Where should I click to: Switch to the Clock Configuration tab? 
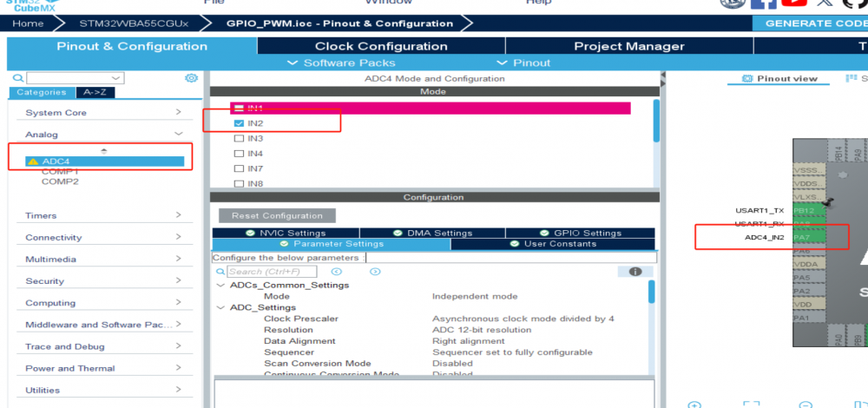click(x=381, y=46)
